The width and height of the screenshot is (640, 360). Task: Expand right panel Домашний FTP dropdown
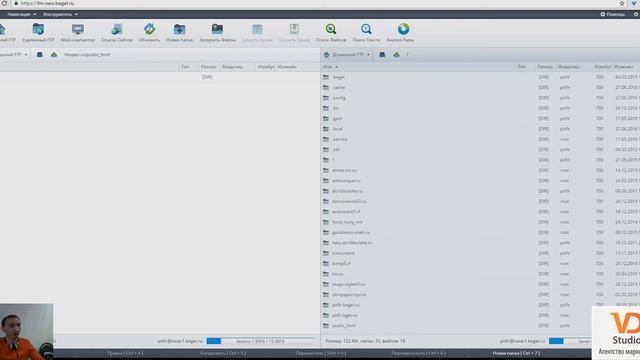(368, 55)
